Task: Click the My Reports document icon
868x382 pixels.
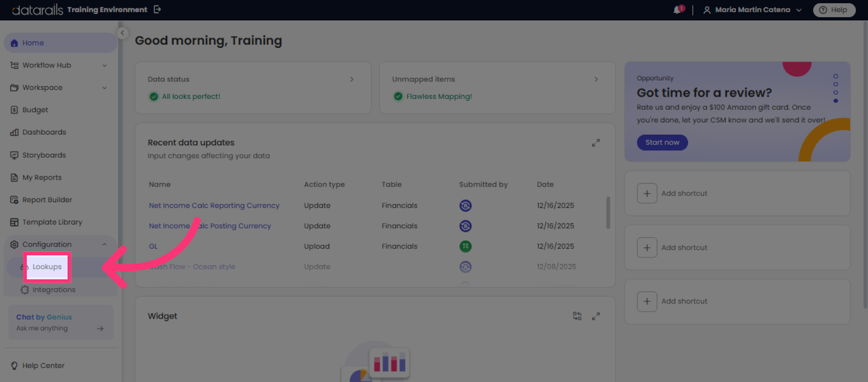Action: click(14, 177)
